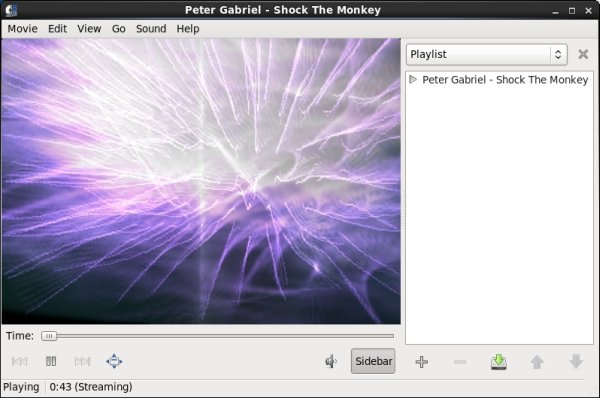Click the Playing status label

coord(21,387)
